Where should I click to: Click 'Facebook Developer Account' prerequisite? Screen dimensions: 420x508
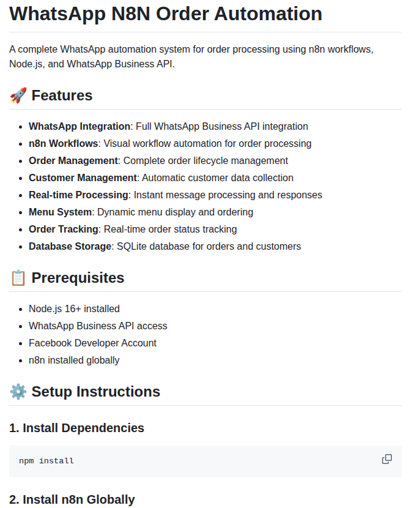click(x=92, y=343)
